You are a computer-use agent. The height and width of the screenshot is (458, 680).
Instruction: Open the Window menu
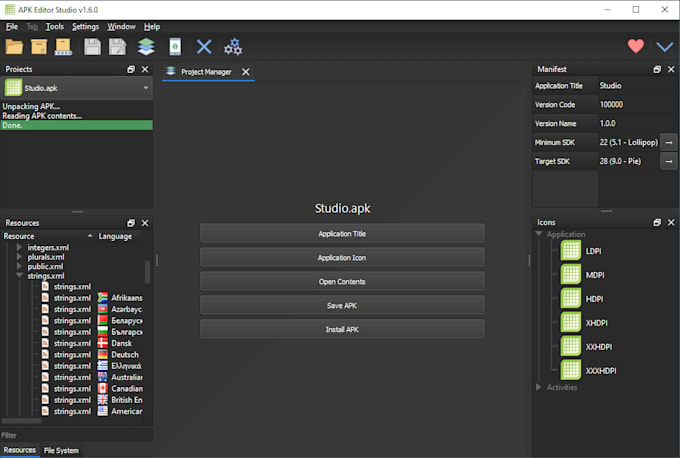(x=121, y=26)
